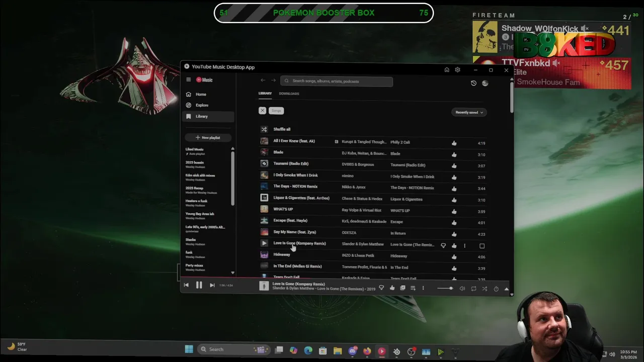Switch to the Library tab

[x=265, y=94]
